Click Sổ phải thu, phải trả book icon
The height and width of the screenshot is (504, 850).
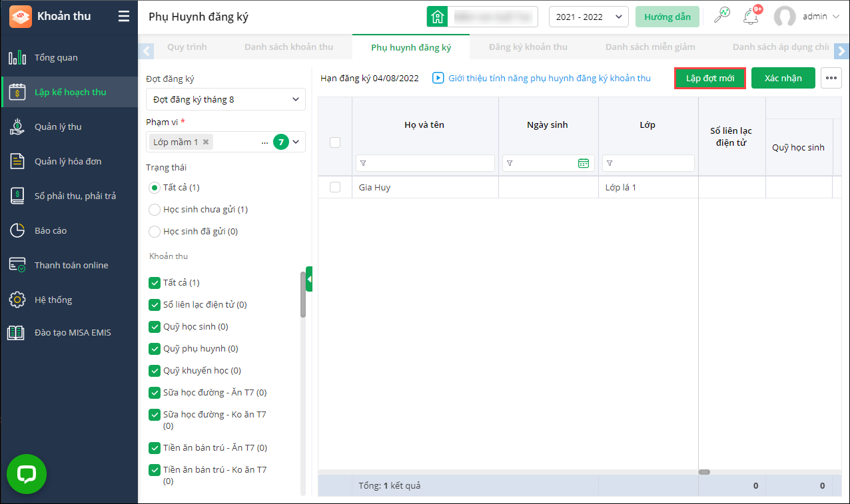coord(17,196)
